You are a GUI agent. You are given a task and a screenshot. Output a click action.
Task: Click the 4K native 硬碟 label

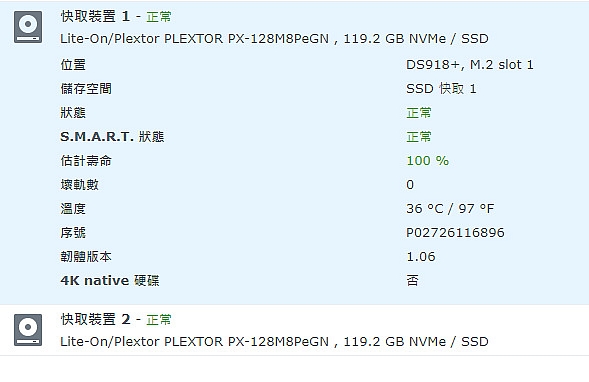tap(110, 281)
